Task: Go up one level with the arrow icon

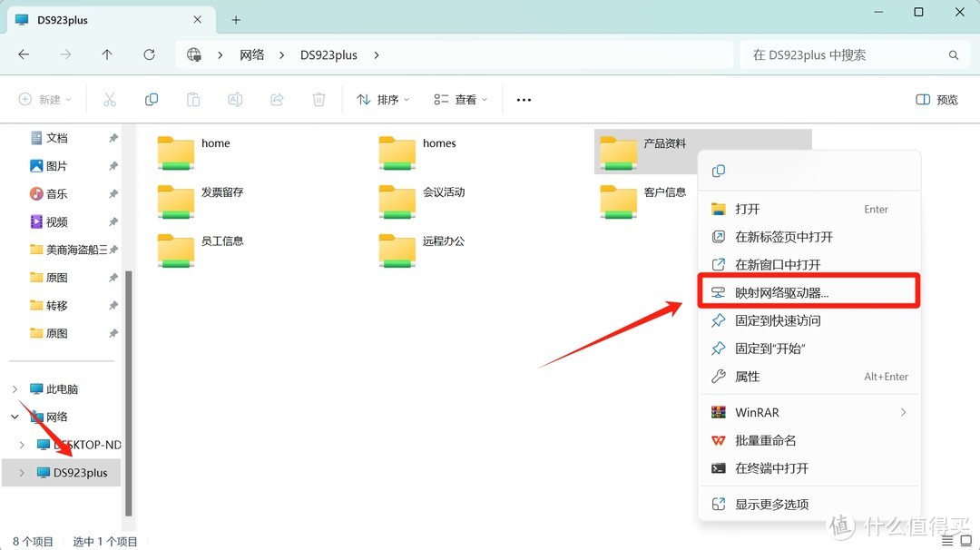Action: click(x=106, y=54)
